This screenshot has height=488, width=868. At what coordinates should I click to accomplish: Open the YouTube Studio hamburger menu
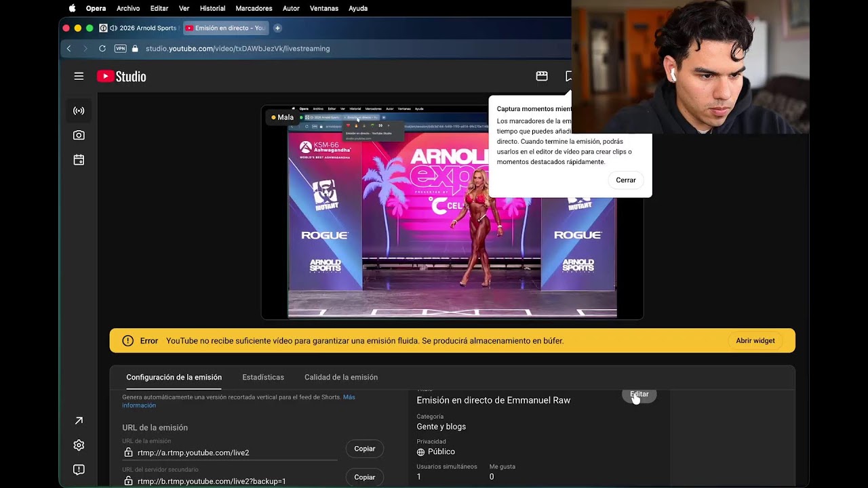point(79,77)
